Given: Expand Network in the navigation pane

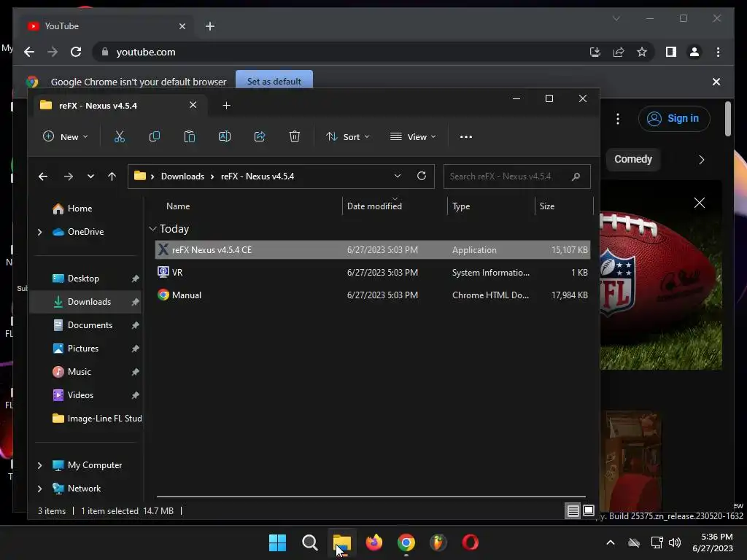Looking at the screenshot, I should 40,489.
